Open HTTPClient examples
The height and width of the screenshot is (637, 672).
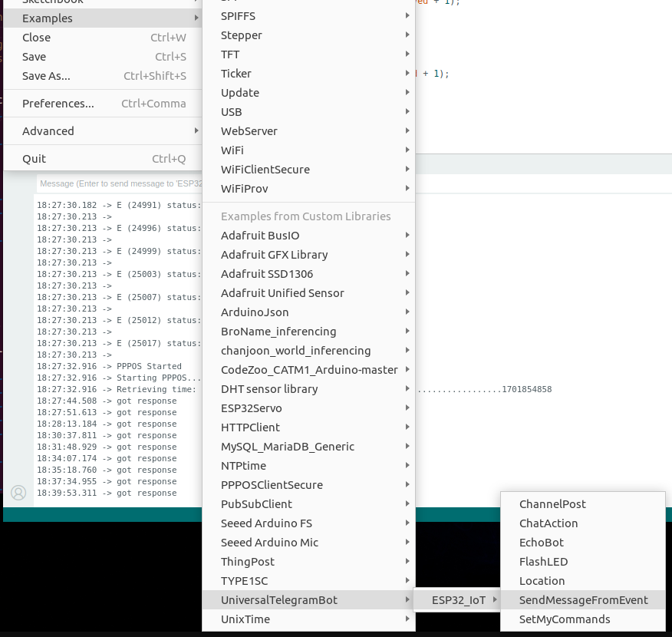(308, 427)
